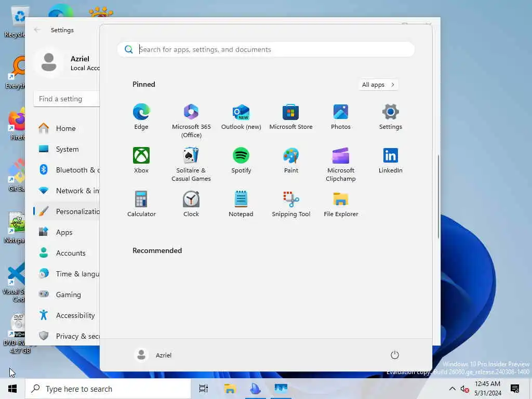
Task: Launch Microsoft 365 (Office)
Action: coord(191,121)
